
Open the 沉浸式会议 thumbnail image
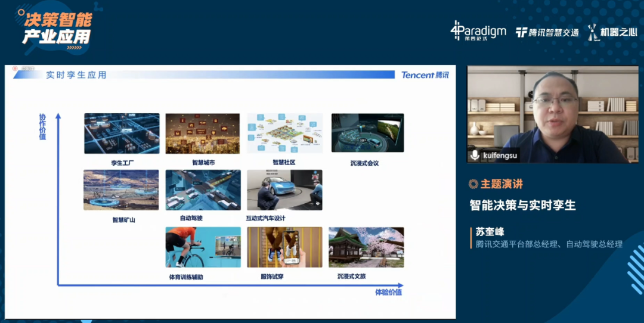(367, 133)
